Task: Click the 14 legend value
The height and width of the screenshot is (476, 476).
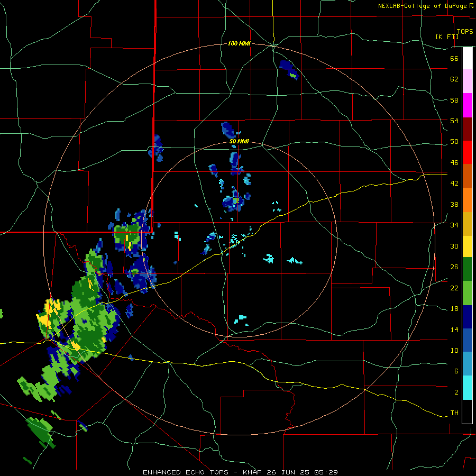Action: pos(454,329)
